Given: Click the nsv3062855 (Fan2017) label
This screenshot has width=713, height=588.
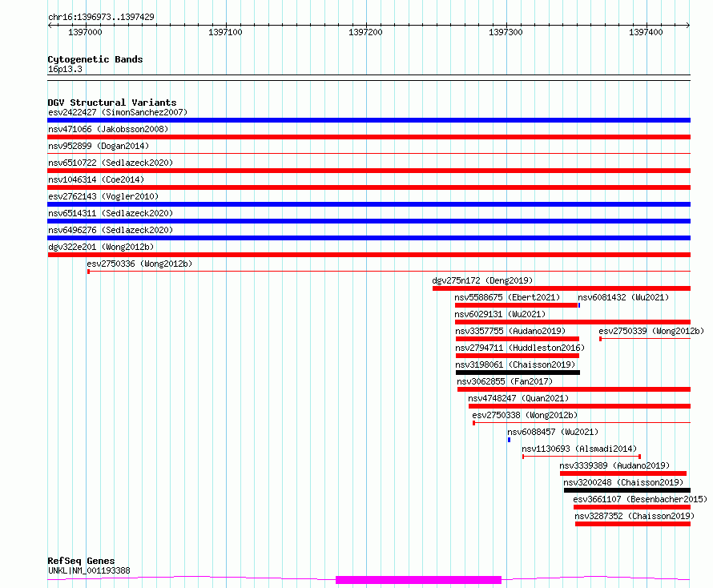Looking at the screenshot, I should [505, 381].
